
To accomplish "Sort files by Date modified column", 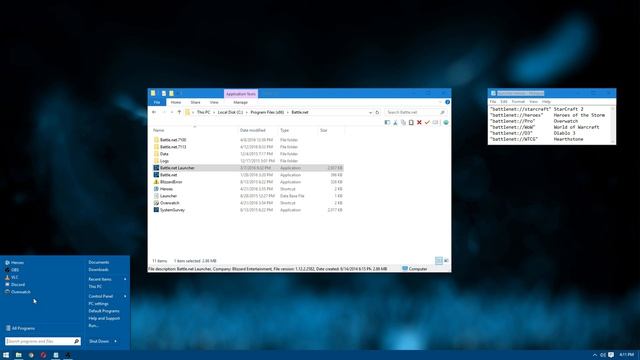I will (253, 130).
